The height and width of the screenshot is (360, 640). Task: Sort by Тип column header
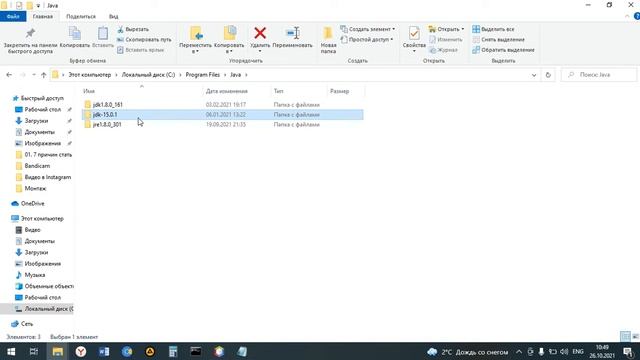pyautogui.click(x=278, y=91)
